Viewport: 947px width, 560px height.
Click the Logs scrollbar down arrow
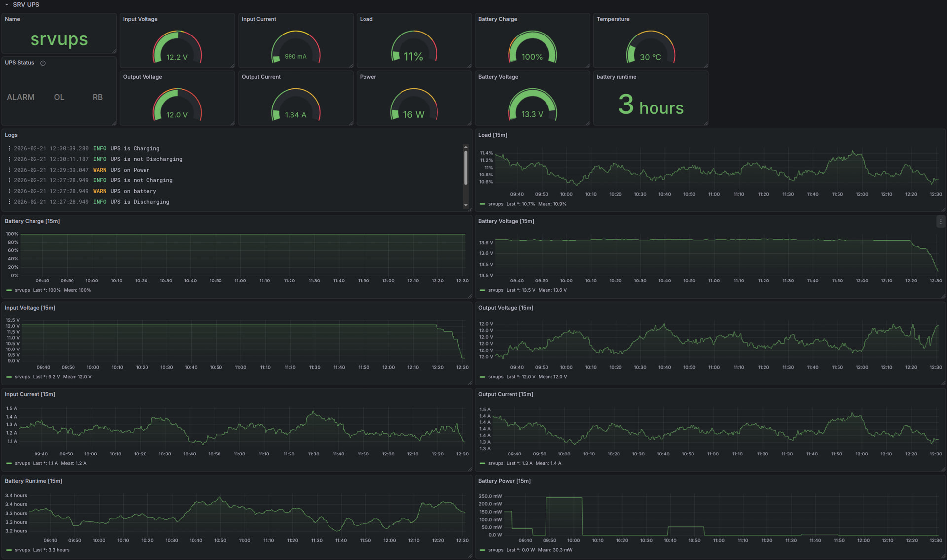coord(465,205)
